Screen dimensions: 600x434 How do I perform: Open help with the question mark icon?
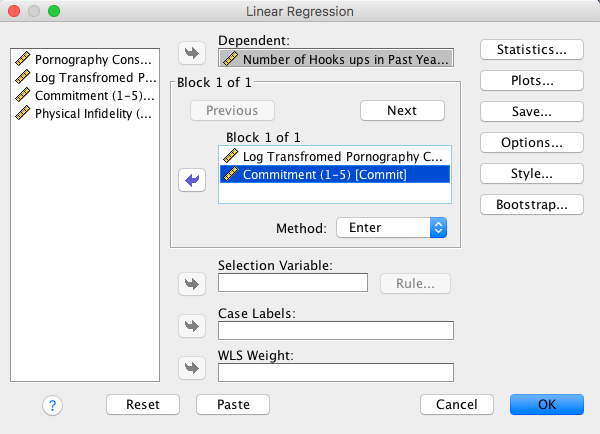(x=53, y=405)
